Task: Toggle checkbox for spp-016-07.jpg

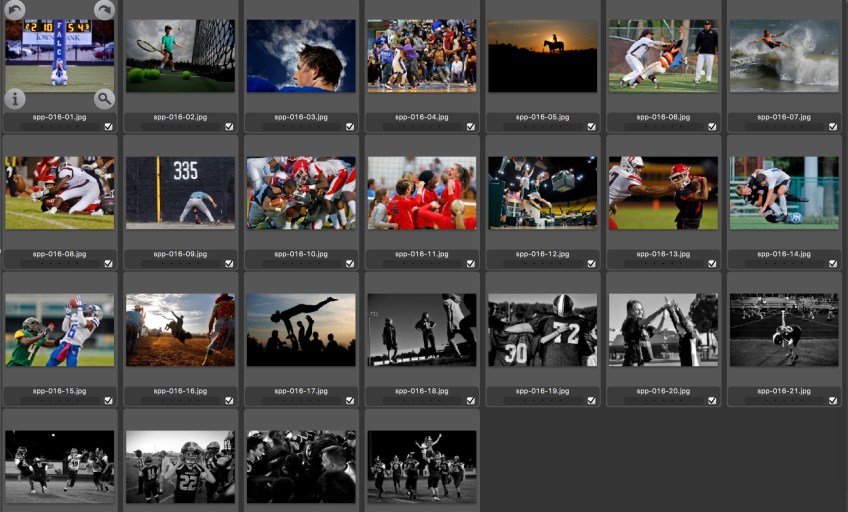Action: (832, 127)
